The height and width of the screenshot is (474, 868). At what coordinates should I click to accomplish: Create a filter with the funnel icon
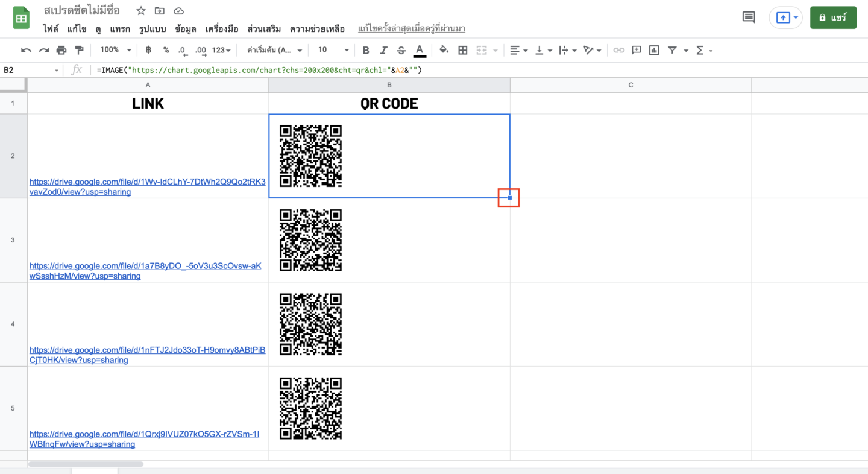click(x=671, y=50)
